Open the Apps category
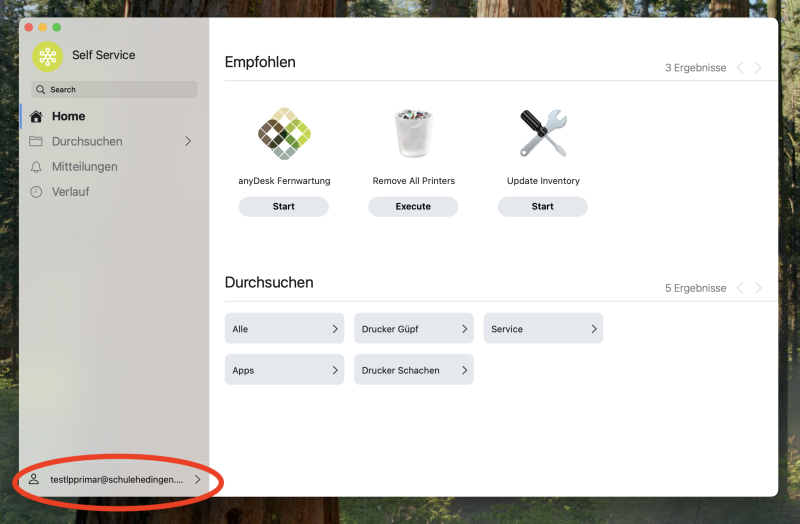800x524 pixels. (284, 370)
